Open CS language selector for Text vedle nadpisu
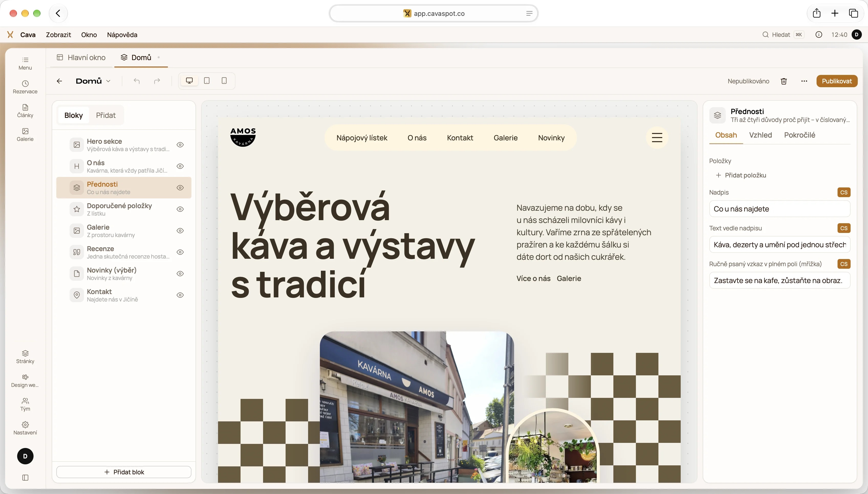This screenshot has width=868, height=494. [844, 228]
